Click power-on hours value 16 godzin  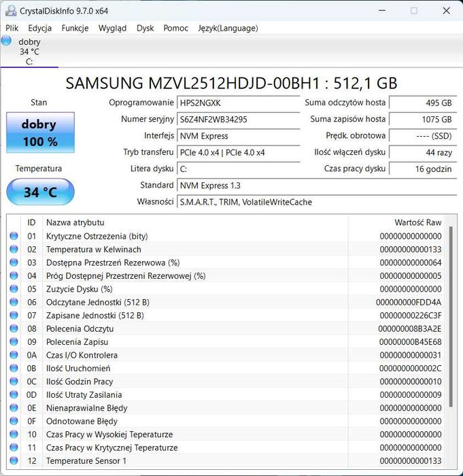[423, 169]
